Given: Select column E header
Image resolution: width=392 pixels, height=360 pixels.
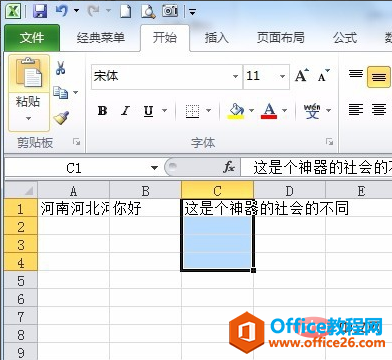Looking at the screenshot, I should pos(361,191).
